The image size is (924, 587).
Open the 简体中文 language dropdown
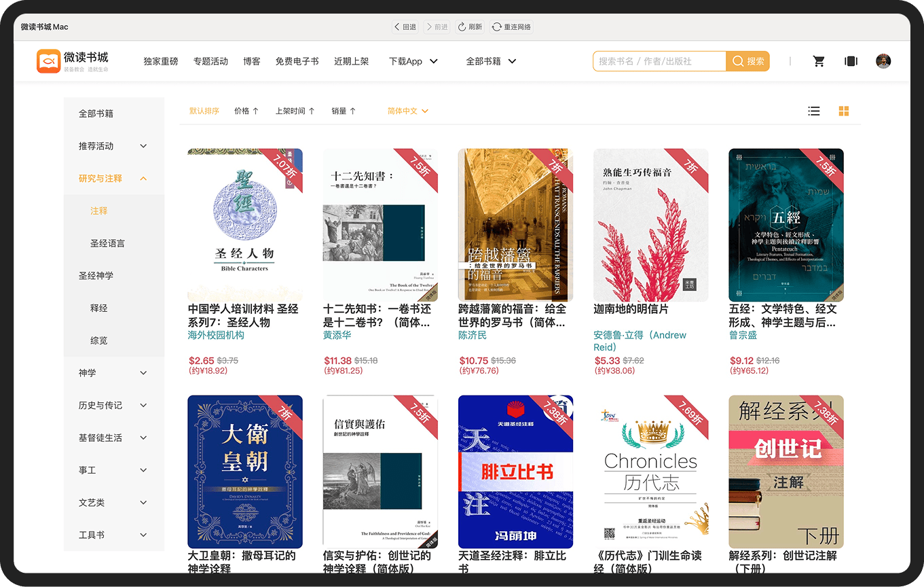coord(407,111)
